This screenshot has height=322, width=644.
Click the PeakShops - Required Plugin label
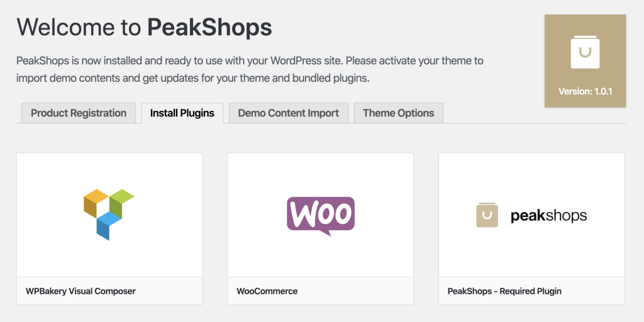(504, 291)
